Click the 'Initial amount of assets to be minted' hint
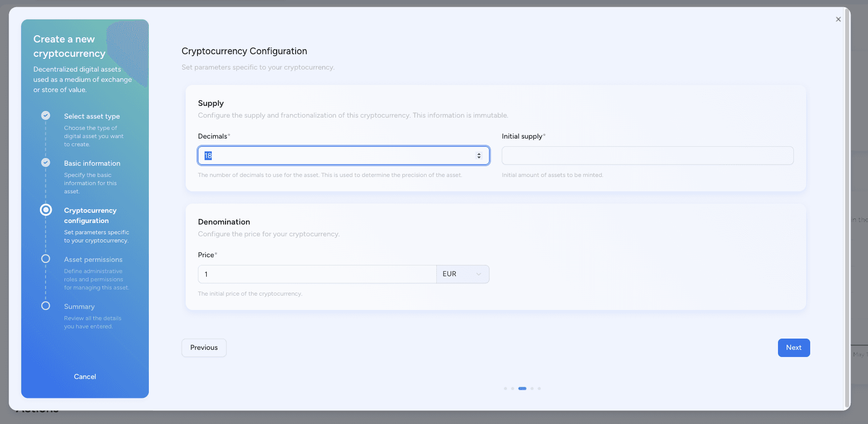This screenshot has width=868, height=424. point(552,175)
